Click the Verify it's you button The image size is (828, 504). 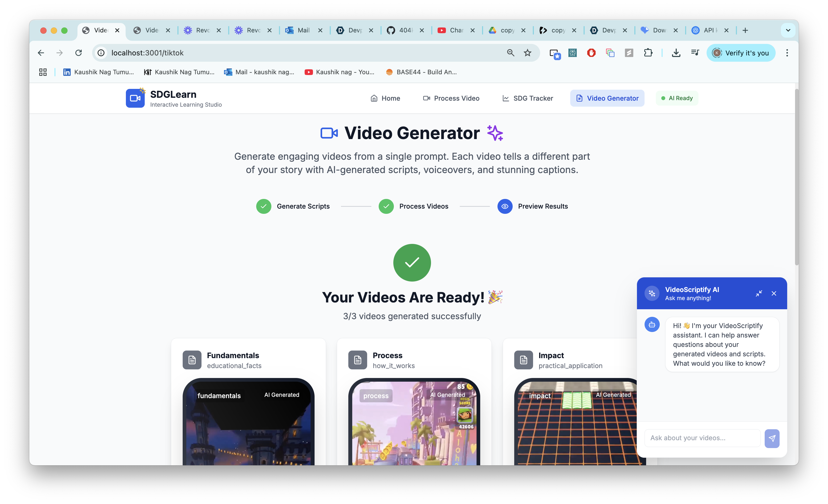(x=741, y=53)
